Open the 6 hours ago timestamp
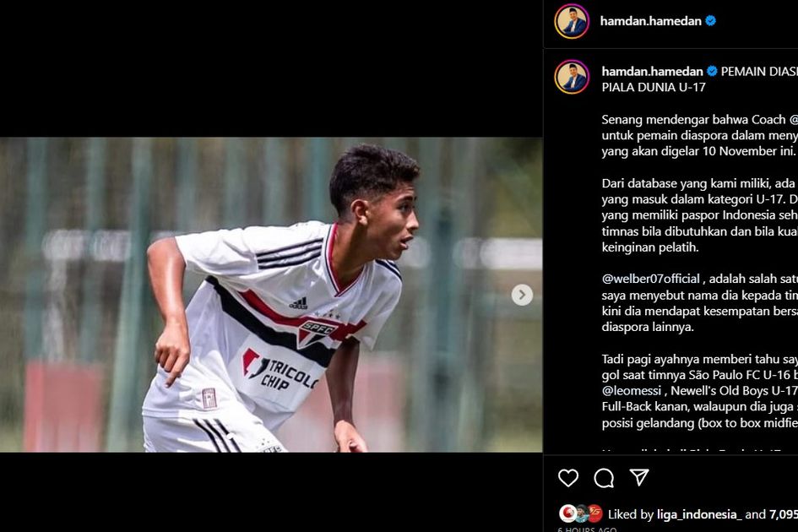The width and height of the screenshot is (798, 532). (x=587, y=529)
